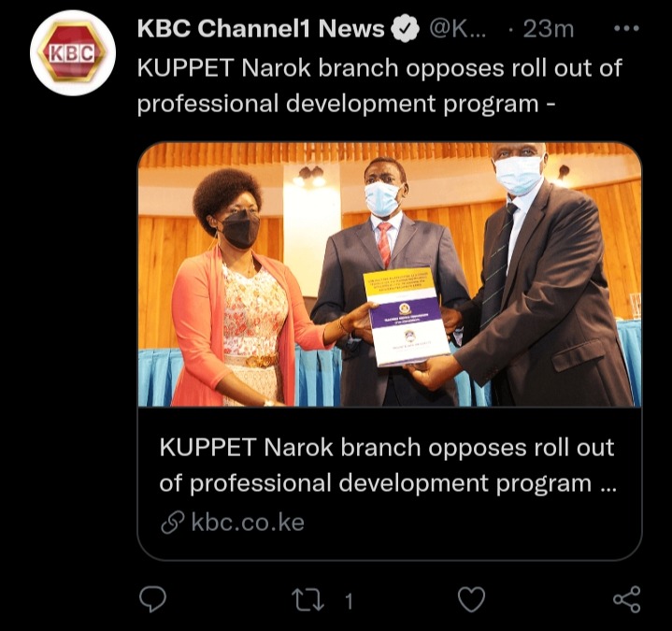Open the truncated @K... handle
The image size is (672, 631).
pos(457,29)
